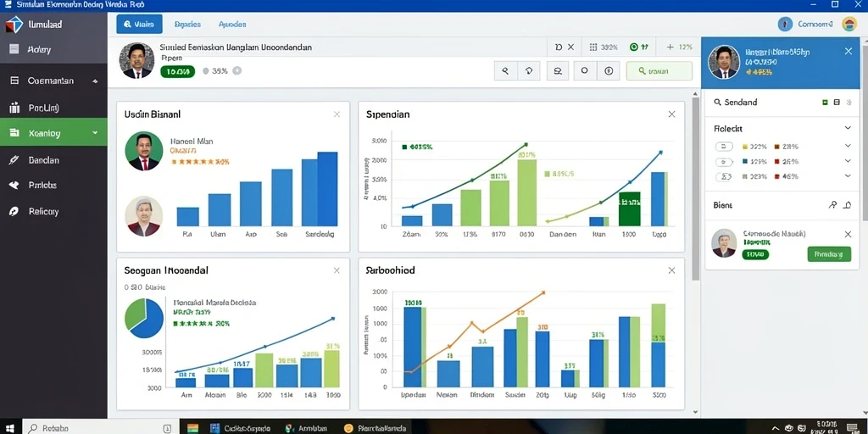Click the magnifier icon in the profile toolbar

click(505, 71)
